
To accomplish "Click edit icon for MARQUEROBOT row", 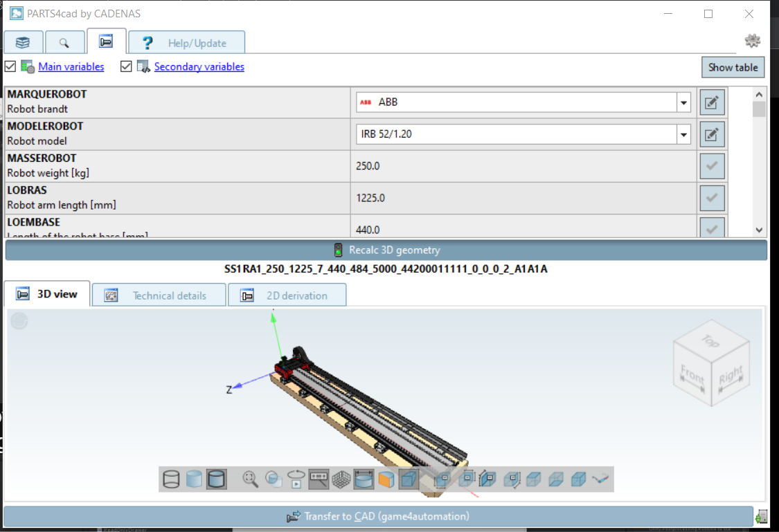I will [712, 102].
